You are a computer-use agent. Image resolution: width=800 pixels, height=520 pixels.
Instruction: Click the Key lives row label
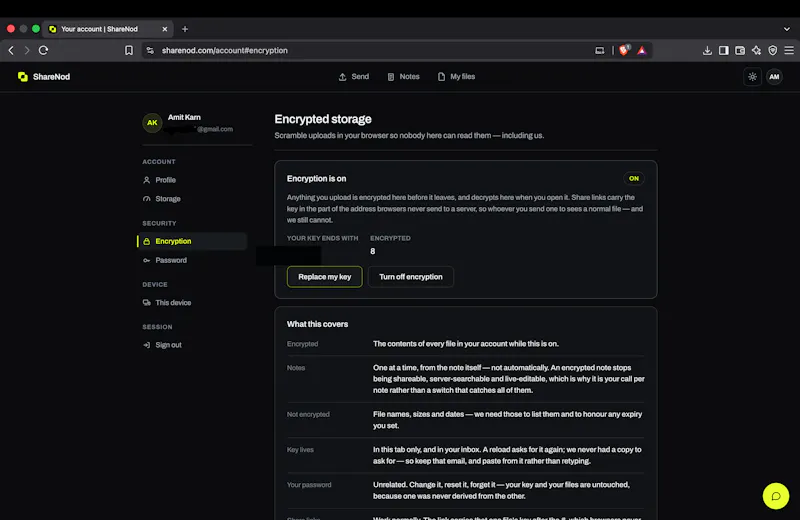click(x=300, y=450)
